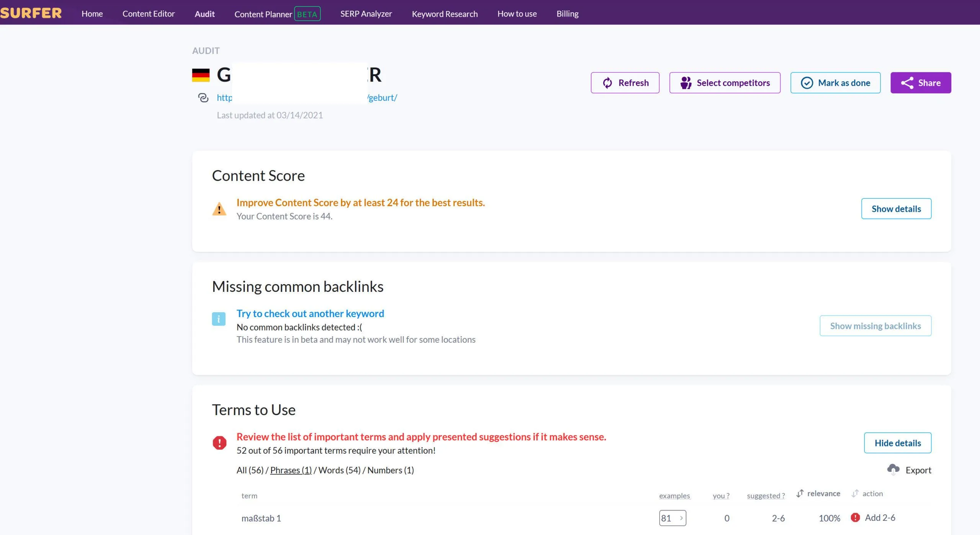Screen dimensions: 980x535
Task: Expand the 81 examples for maßstab 1
Action: pyautogui.click(x=673, y=518)
